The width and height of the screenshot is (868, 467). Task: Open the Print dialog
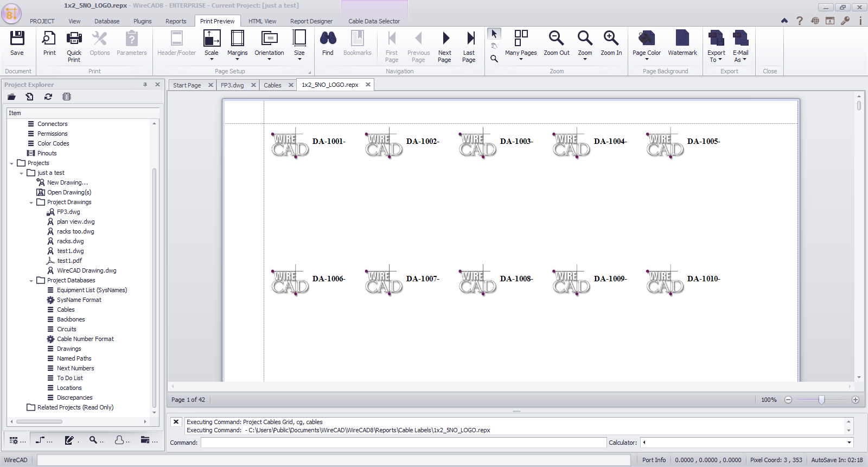click(x=49, y=43)
